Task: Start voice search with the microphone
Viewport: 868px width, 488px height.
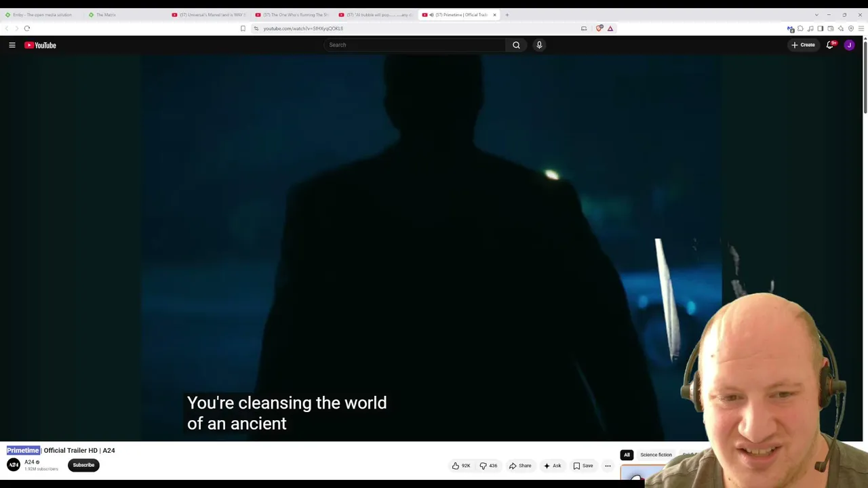Action: click(539, 45)
